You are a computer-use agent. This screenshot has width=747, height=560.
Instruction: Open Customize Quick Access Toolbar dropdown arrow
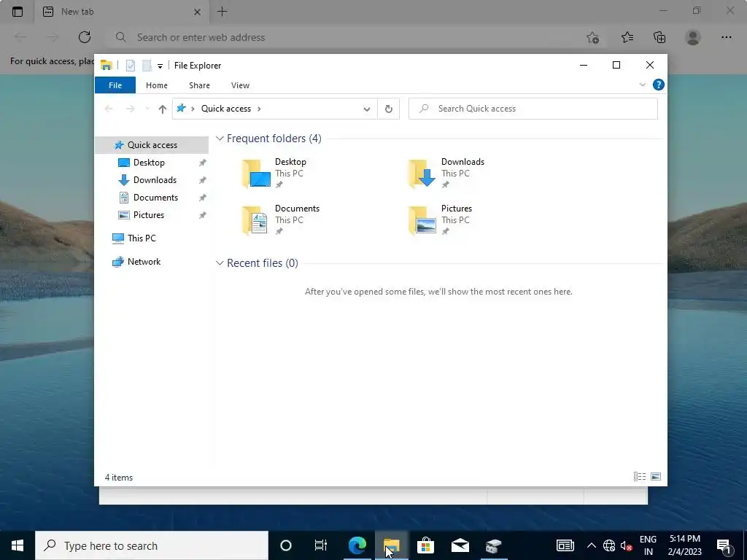(x=160, y=66)
